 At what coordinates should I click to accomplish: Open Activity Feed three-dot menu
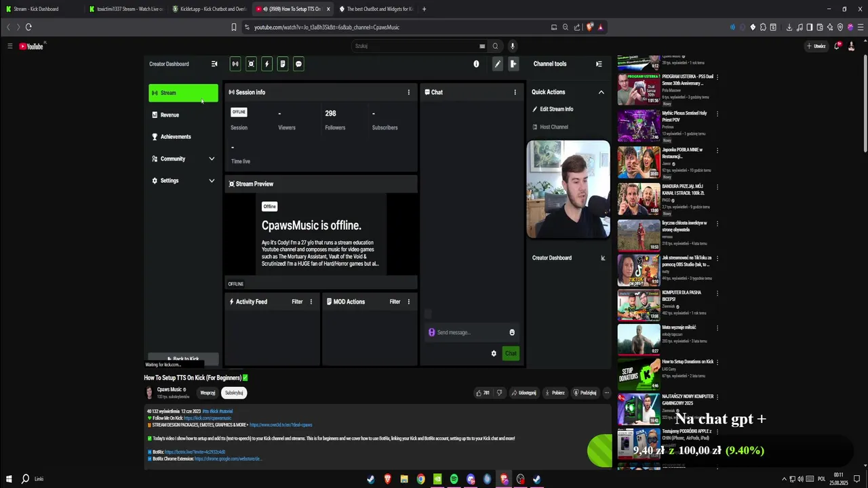[x=311, y=302]
